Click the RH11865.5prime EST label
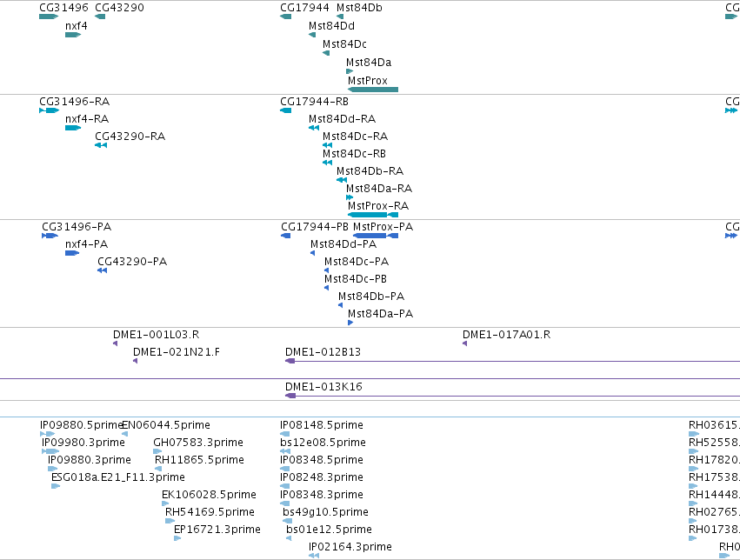740x560 pixels. (199, 461)
